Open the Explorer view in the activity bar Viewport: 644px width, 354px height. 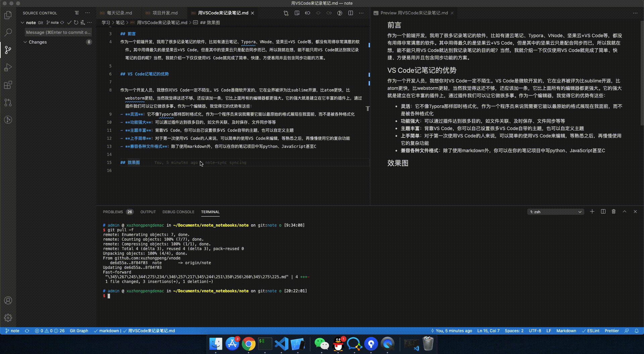[x=8, y=15]
